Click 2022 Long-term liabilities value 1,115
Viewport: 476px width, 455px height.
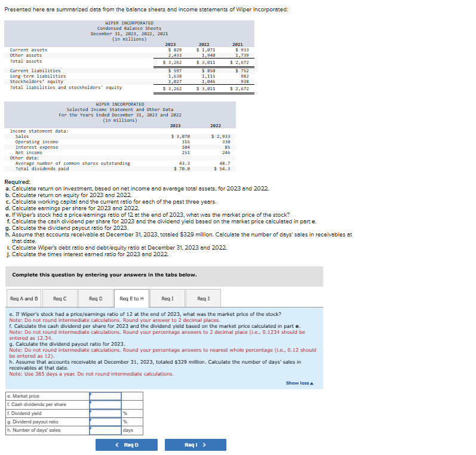pos(208,76)
